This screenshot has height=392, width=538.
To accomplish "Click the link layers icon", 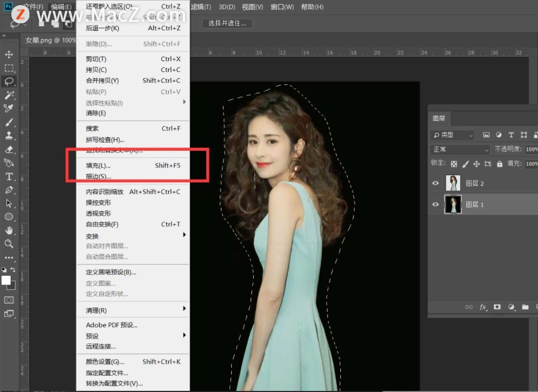I will tap(468, 307).
